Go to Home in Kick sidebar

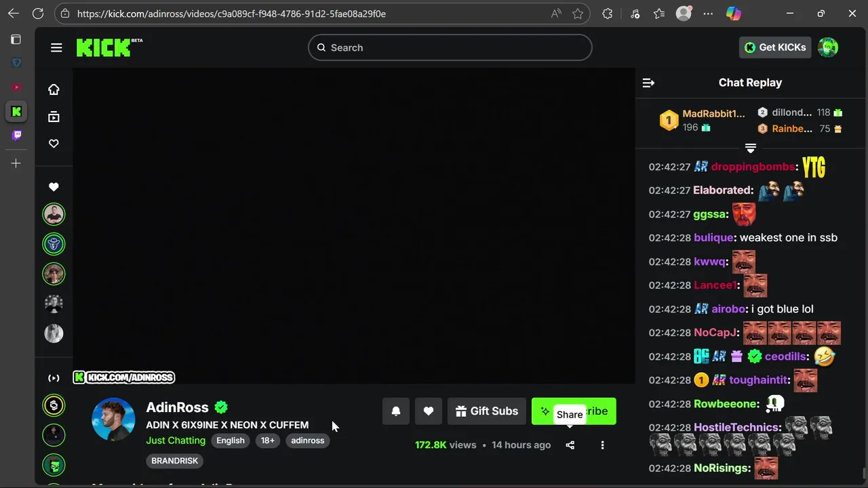54,89
